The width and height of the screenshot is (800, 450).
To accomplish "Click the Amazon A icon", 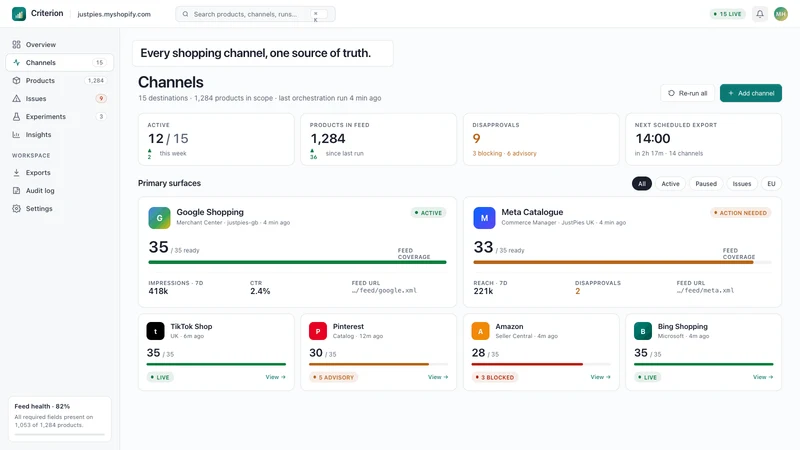I will [480, 331].
